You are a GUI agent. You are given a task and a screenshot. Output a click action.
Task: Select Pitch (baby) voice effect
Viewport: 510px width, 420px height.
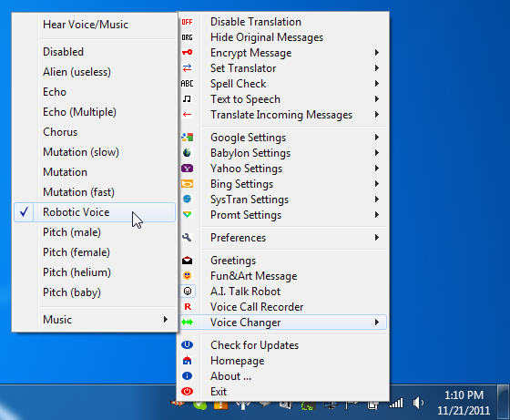click(x=95, y=292)
